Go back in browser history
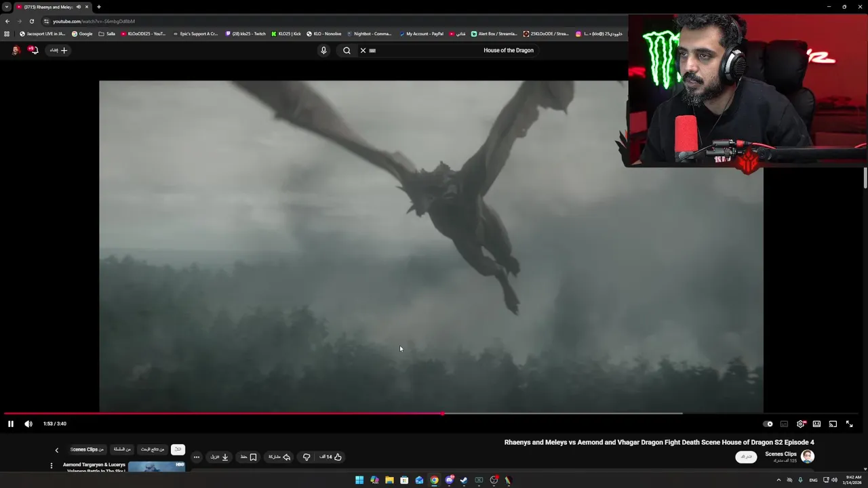Screen dimensions: 868x488 [7, 21]
